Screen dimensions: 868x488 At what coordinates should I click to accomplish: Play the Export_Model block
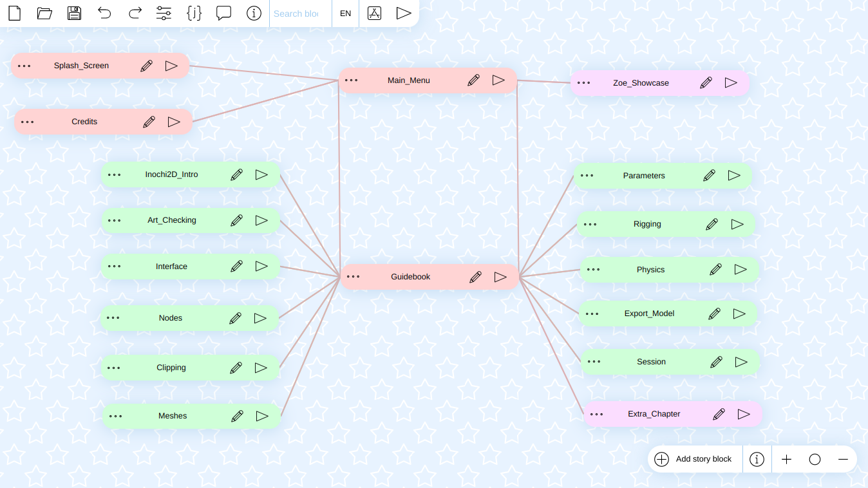pyautogui.click(x=739, y=314)
